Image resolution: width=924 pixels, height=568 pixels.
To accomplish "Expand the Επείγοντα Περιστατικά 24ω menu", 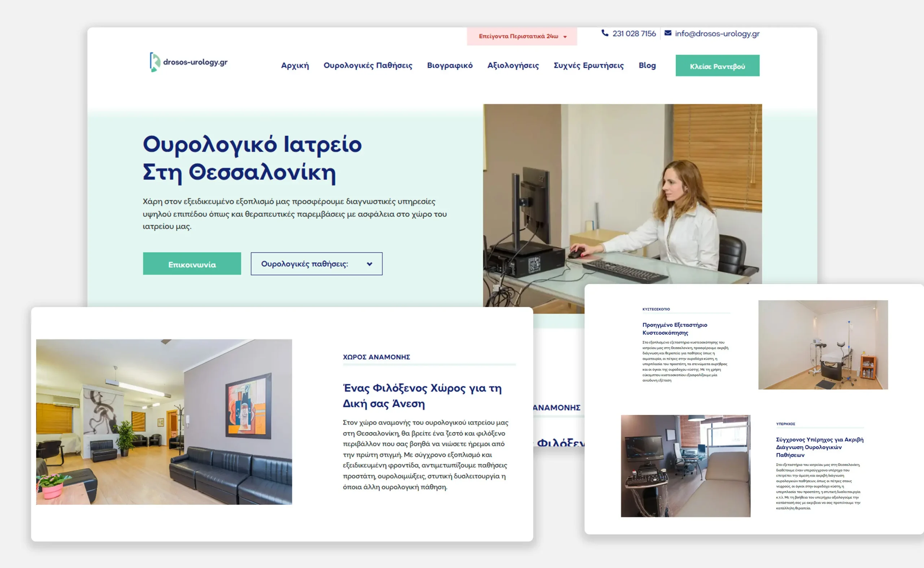I will pos(518,36).
